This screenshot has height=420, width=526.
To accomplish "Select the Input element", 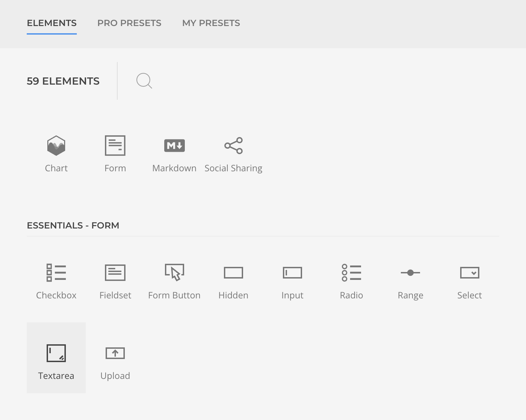I will tap(292, 281).
